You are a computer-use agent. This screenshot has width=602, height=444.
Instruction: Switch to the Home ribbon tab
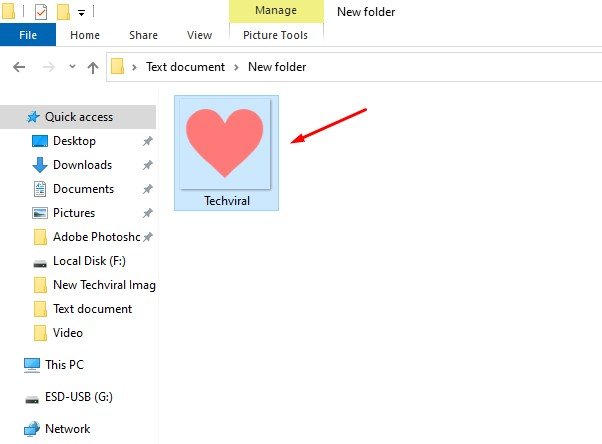coord(85,35)
